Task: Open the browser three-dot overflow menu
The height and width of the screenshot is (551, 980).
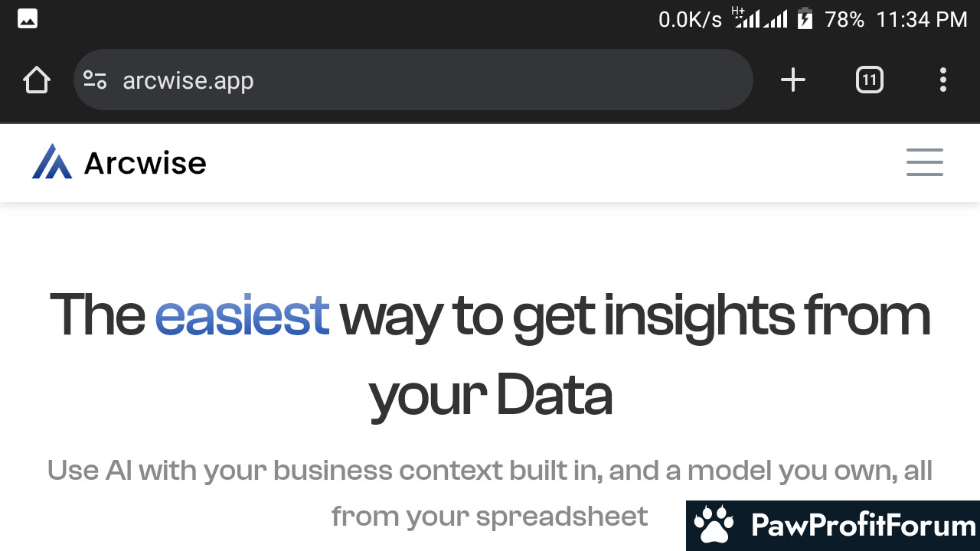Action: click(942, 80)
